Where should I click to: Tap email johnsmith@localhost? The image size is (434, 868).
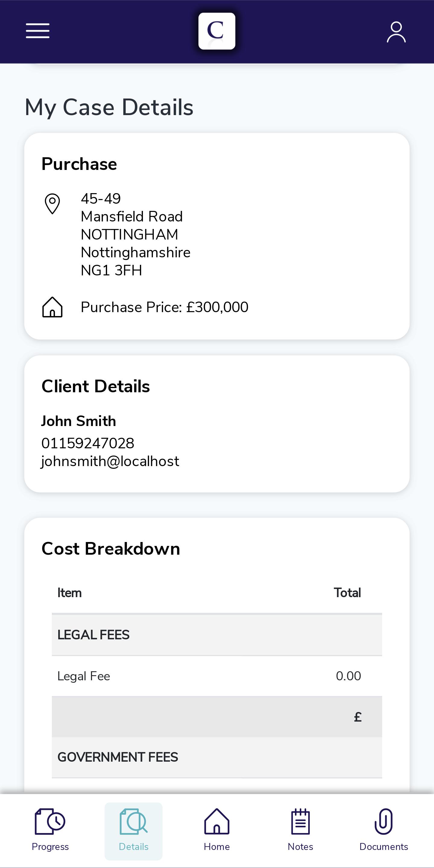pos(110,461)
